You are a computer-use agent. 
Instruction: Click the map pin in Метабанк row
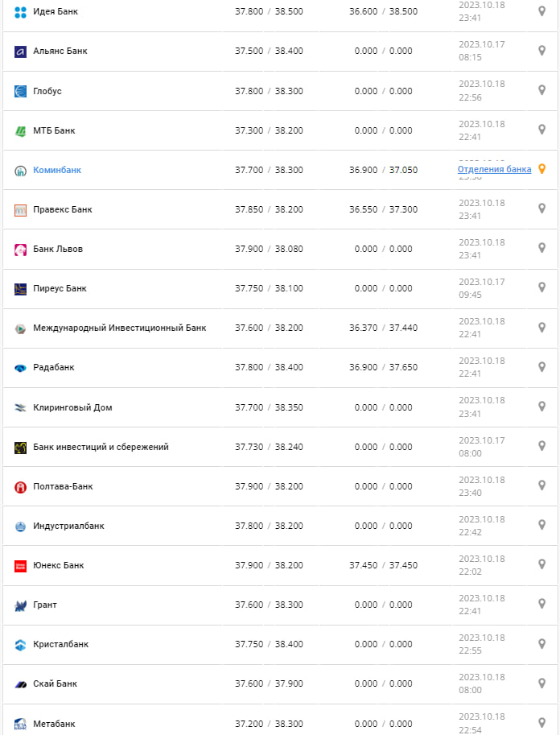pos(541,721)
